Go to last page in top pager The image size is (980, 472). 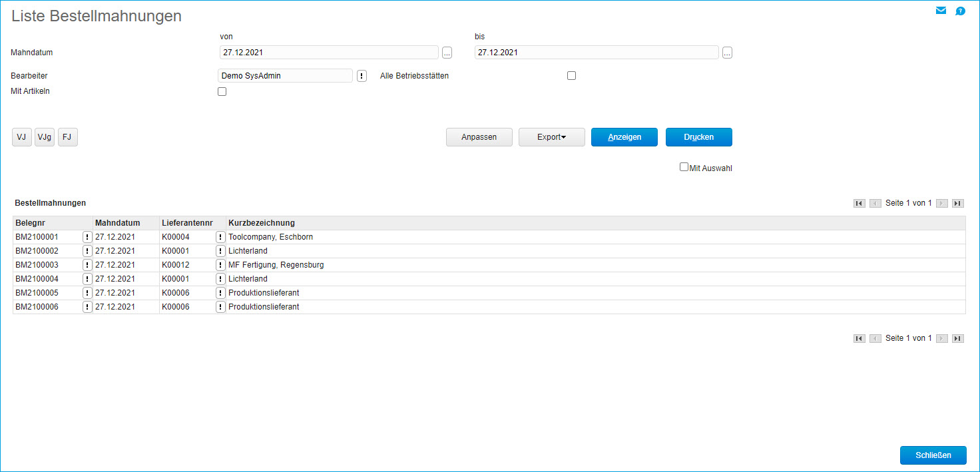pos(957,204)
